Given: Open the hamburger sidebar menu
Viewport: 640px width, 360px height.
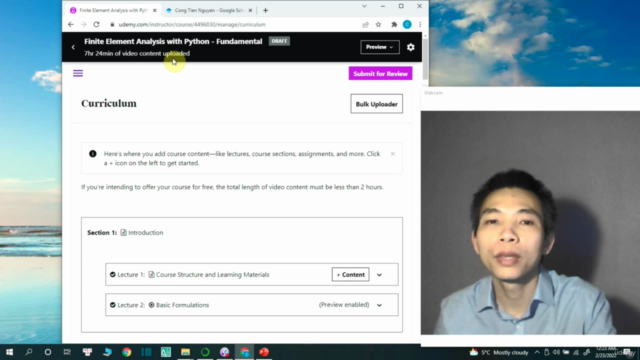Looking at the screenshot, I should pyautogui.click(x=78, y=73).
